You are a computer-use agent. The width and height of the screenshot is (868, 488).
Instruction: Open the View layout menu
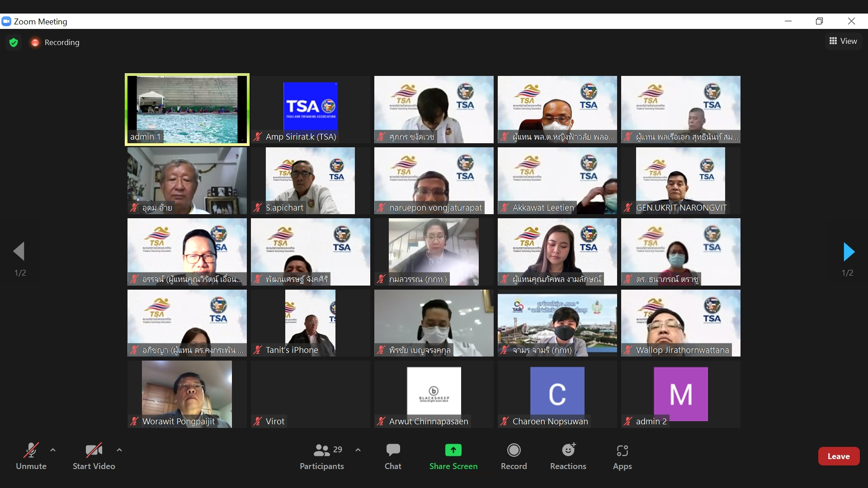(843, 41)
